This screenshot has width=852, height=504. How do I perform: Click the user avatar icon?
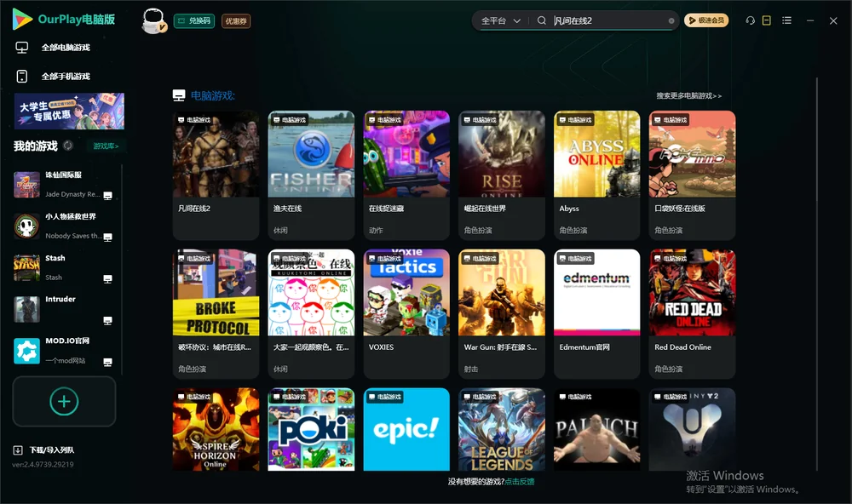(153, 21)
